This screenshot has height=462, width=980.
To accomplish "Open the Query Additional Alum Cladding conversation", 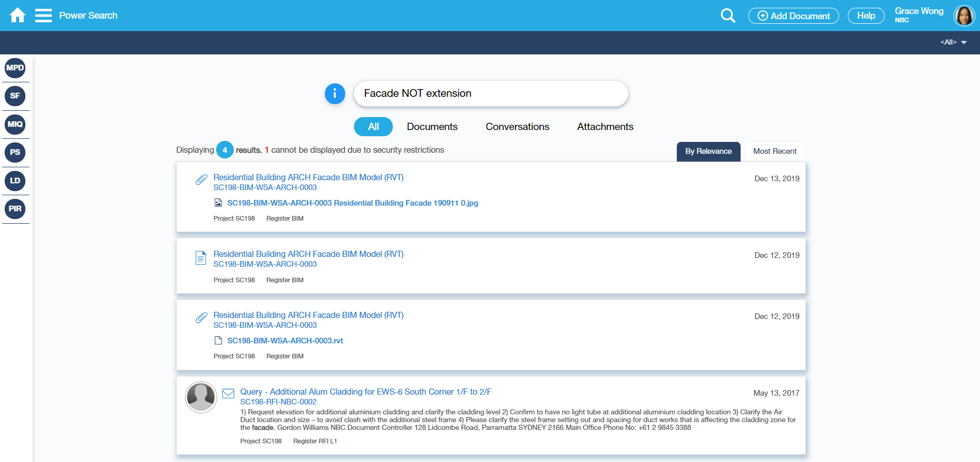I will point(365,392).
